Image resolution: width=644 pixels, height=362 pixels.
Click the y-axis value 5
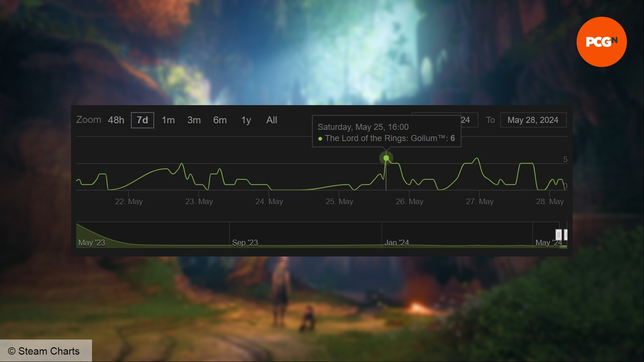pos(565,159)
